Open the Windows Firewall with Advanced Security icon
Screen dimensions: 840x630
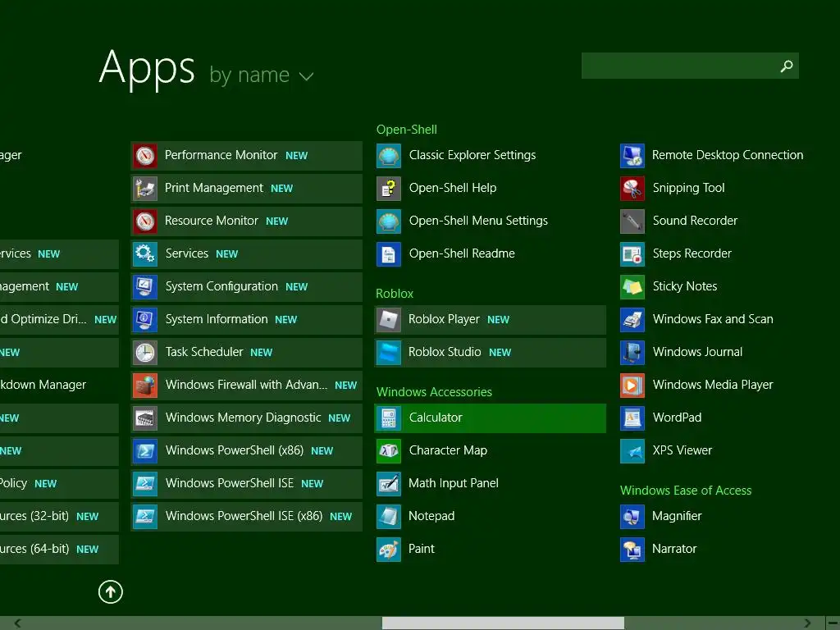point(144,386)
